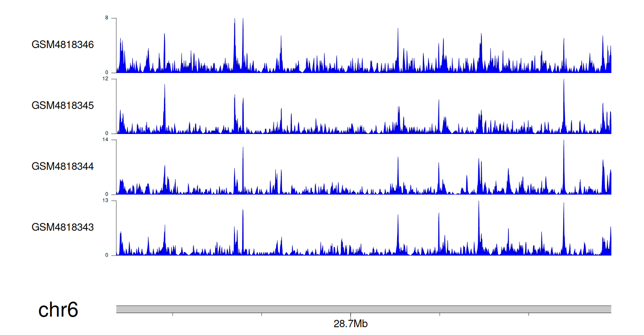The width and height of the screenshot is (644, 335).
Task: Click the chr6 chromosome label
Action: pos(58,310)
